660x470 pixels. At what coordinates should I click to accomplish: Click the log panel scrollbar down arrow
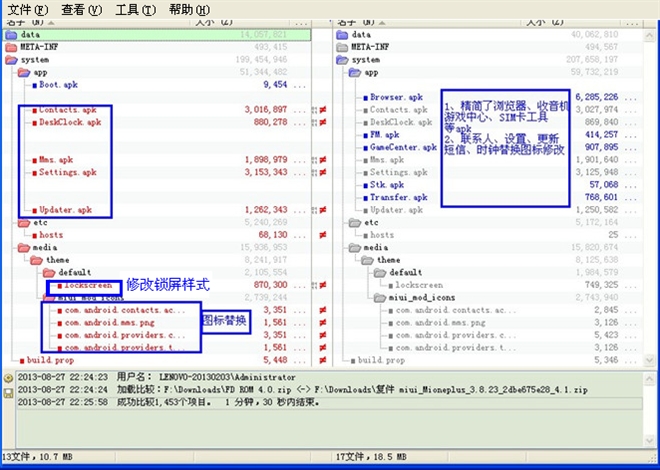coord(649,441)
